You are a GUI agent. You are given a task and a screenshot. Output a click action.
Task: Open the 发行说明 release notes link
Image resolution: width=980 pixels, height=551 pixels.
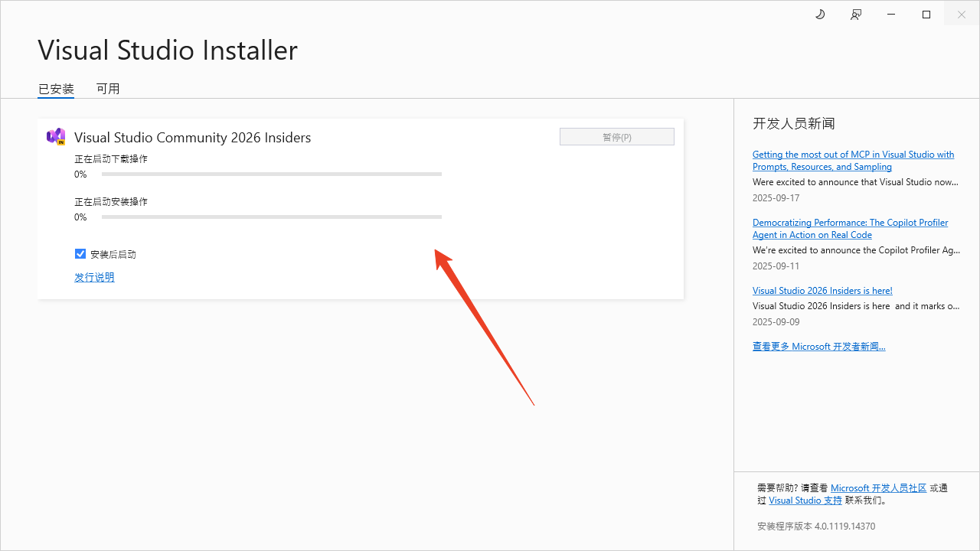click(x=94, y=277)
